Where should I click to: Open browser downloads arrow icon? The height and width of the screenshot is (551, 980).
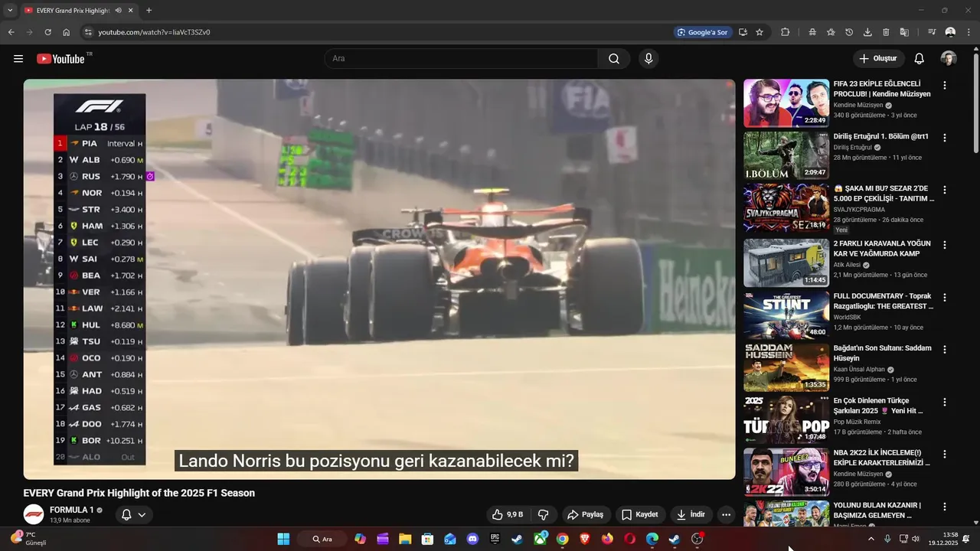867,32
